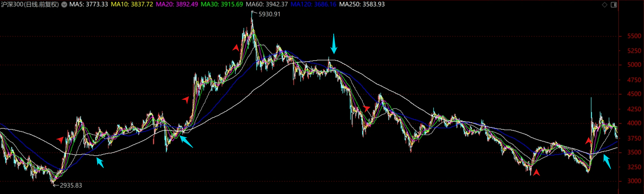The width and height of the screenshot is (644, 194).
Task: Select the red arrow marker left of 5930.91 peak
Action: [x=236, y=48]
